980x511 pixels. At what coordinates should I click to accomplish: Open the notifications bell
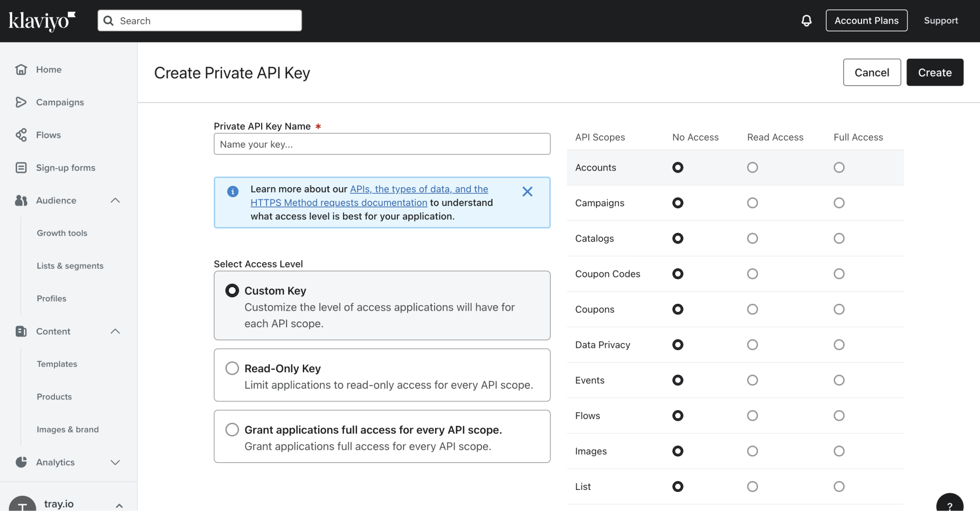coord(806,21)
